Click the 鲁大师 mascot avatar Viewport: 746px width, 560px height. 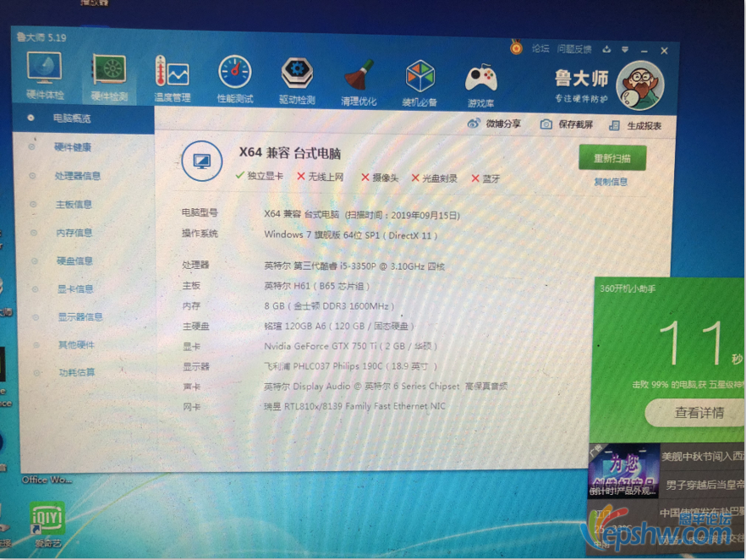click(x=640, y=86)
